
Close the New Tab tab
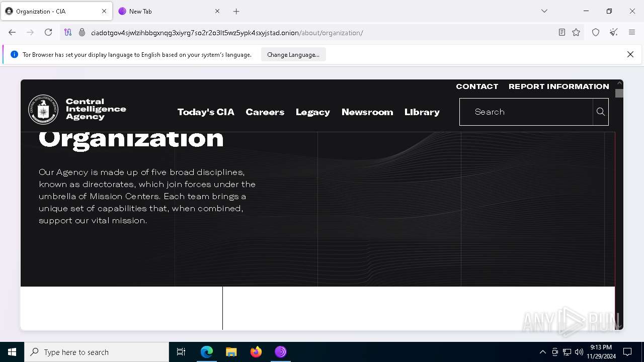pos(217,11)
